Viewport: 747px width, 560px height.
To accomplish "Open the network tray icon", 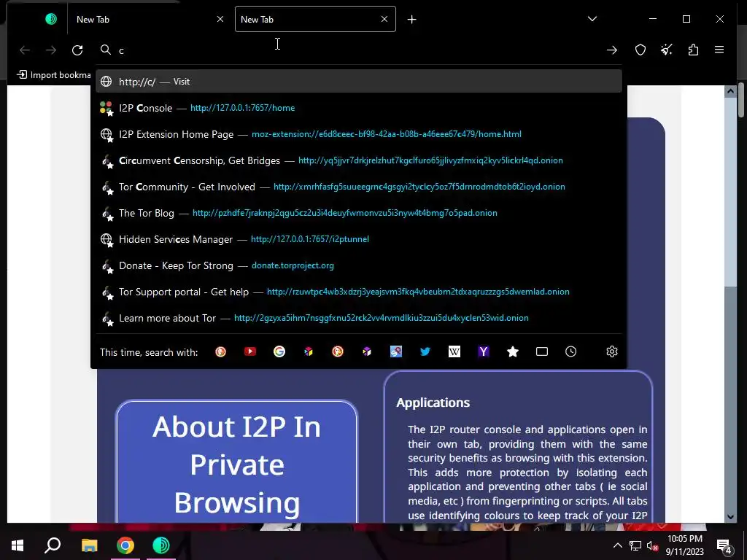I will tap(635, 545).
